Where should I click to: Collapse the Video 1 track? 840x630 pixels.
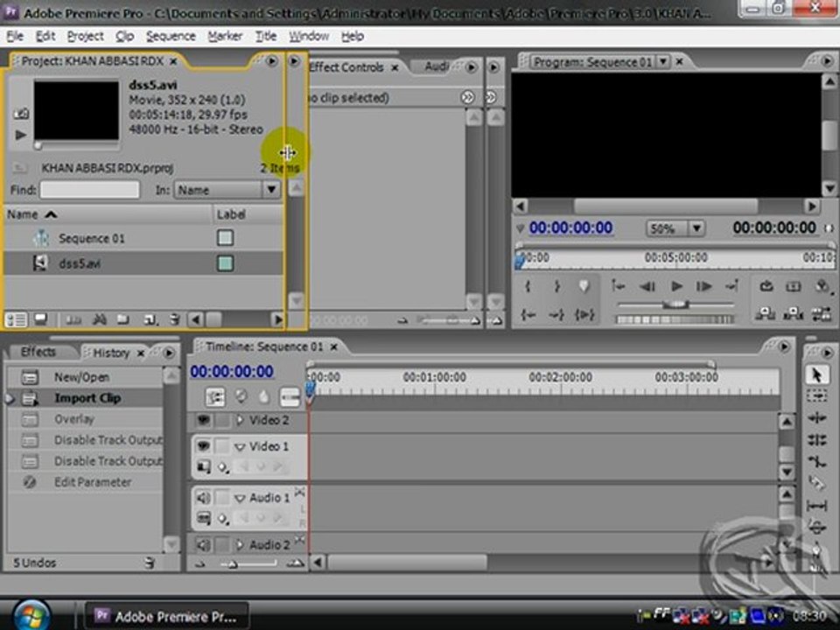[x=240, y=447]
